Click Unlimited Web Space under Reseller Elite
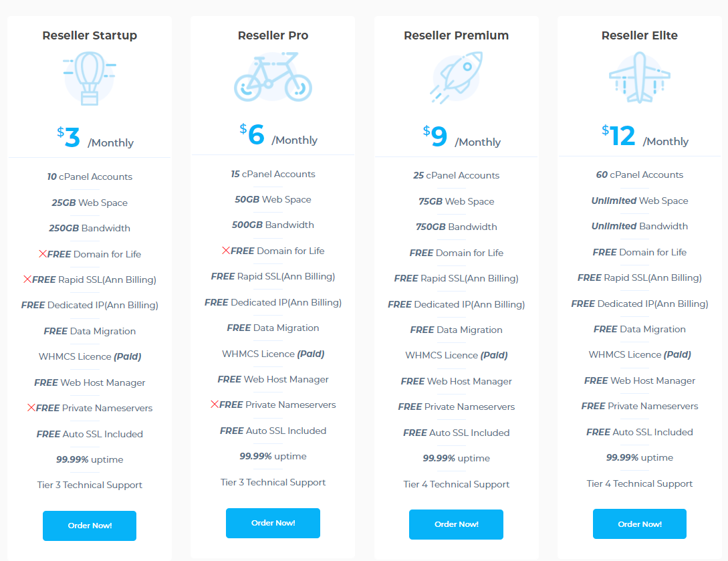This screenshot has height=561, width=728. point(640,201)
